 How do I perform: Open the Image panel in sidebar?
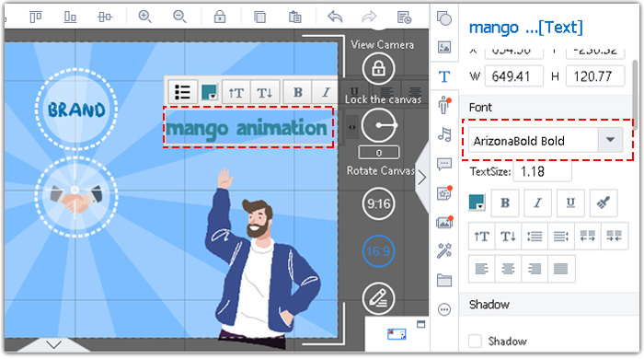pyautogui.click(x=444, y=47)
